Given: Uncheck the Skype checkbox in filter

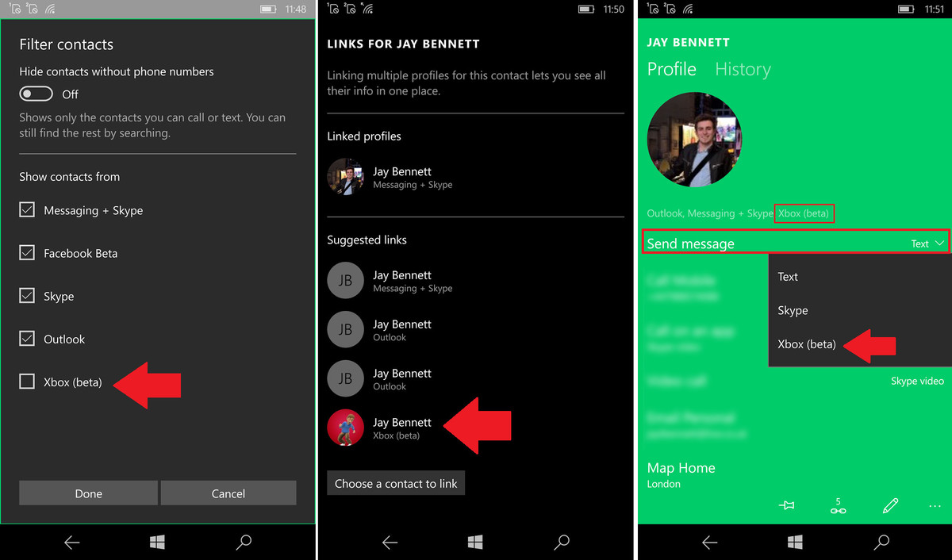Looking at the screenshot, I should 27,296.
